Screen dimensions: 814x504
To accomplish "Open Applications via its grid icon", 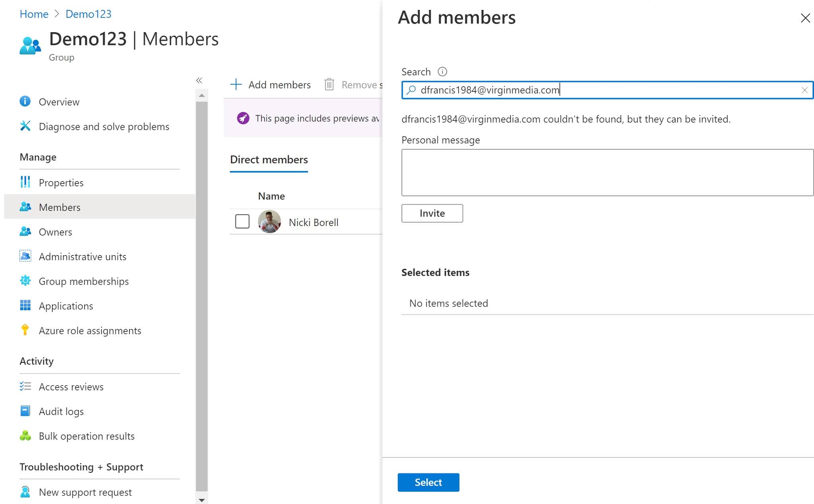I will point(25,305).
